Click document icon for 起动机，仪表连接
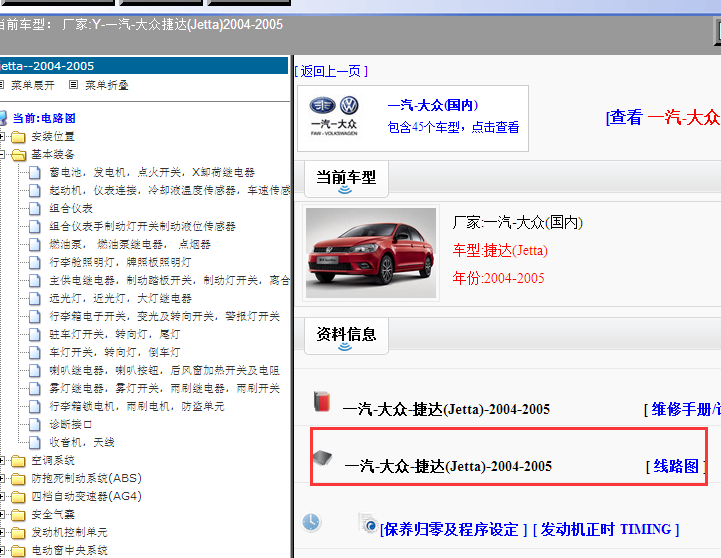Image resolution: width=721 pixels, height=558 pixels. click(35, 190)
